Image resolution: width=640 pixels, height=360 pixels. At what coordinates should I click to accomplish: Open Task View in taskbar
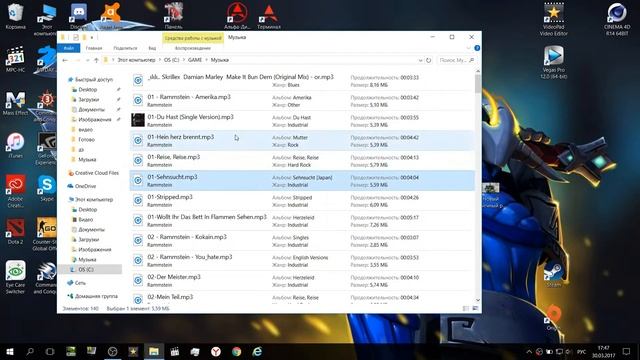coord(50,351)
